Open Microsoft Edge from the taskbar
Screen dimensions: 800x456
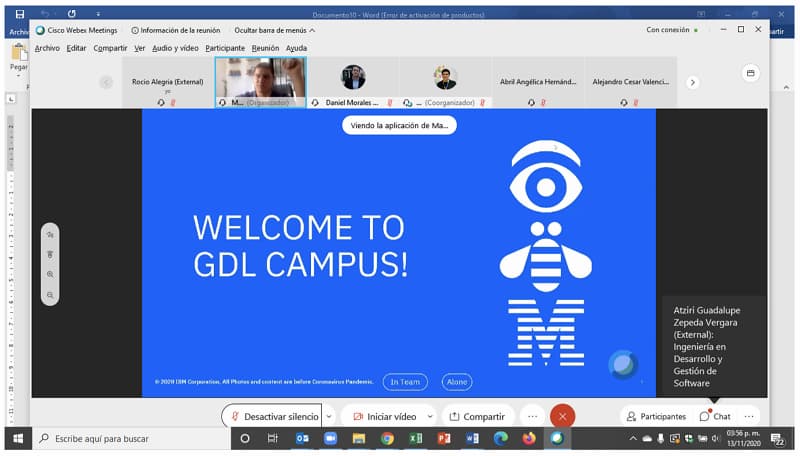point(501,438)
